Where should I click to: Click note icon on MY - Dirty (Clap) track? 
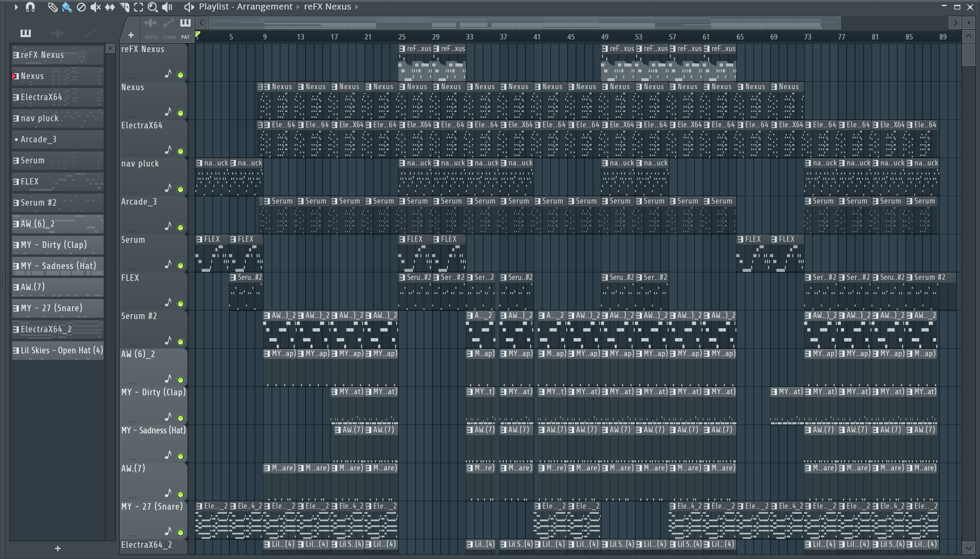point(168,417)
